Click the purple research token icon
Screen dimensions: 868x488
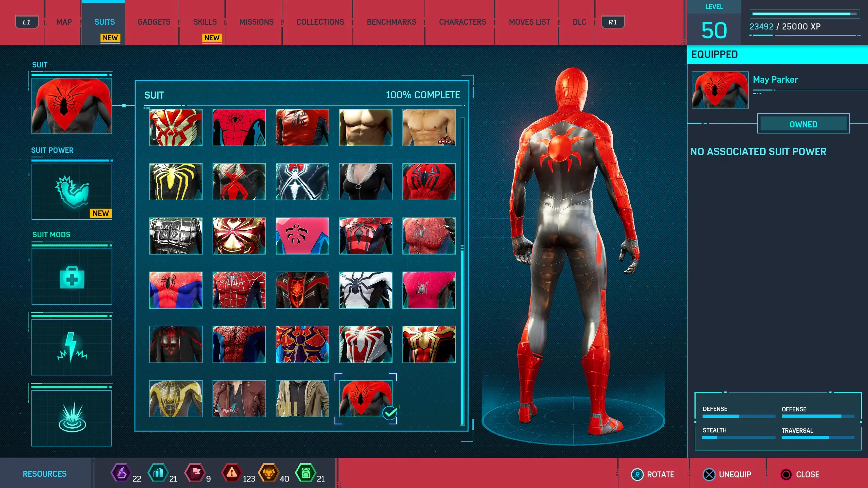click(121, 473)
